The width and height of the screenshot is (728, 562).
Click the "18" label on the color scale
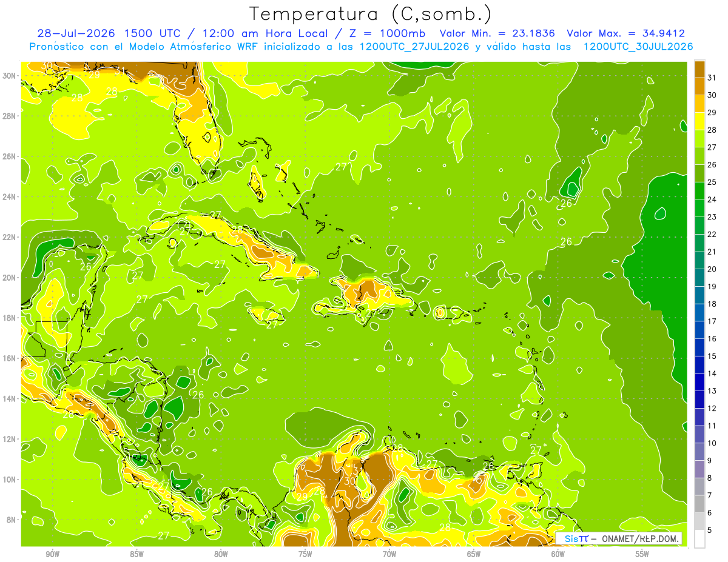tap(712, 304)
